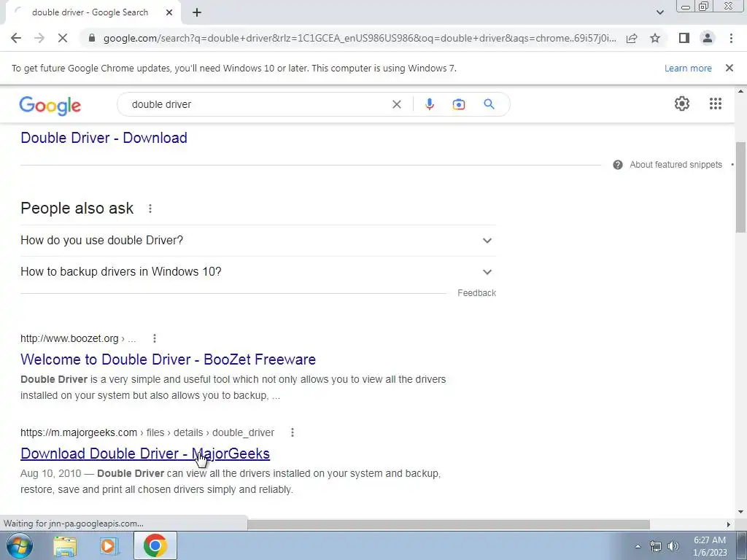Image resolution: width=747 pixels, height=560 pixels.
Task: Click the address bar URL
Action: [360, 38]
